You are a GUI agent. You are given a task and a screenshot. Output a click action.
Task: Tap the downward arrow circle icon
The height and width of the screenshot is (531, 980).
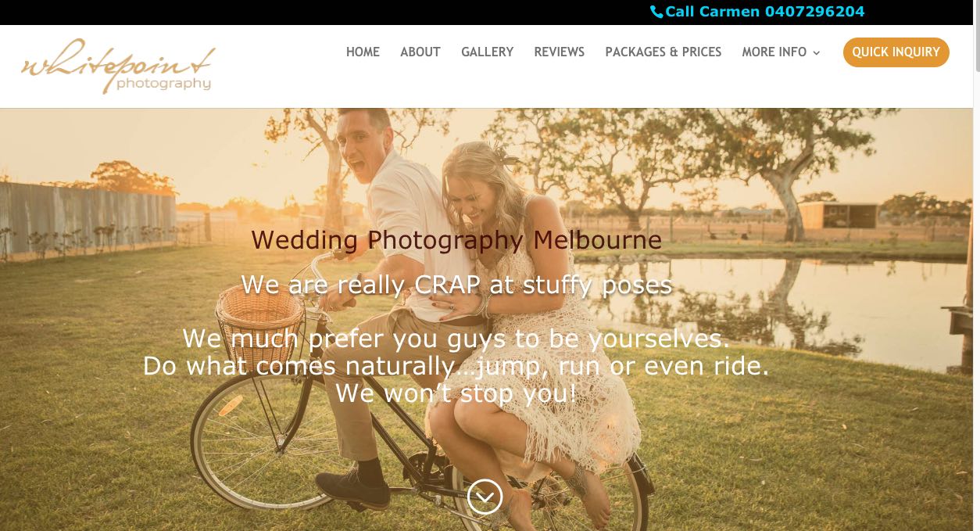[485, 497]
